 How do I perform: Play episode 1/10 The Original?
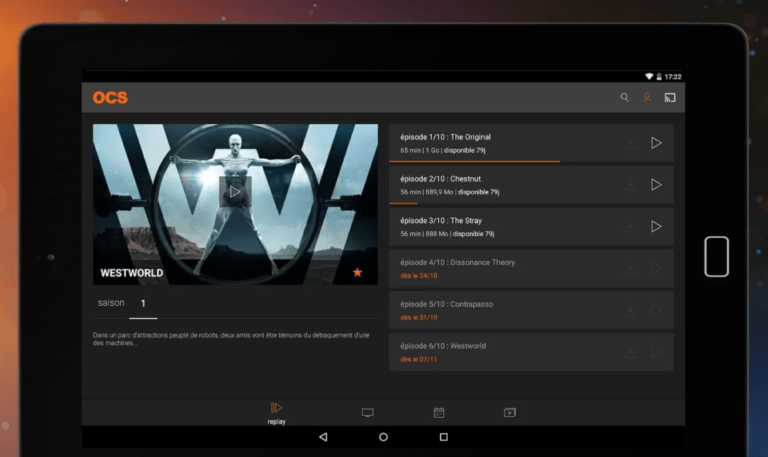(656, 143)
